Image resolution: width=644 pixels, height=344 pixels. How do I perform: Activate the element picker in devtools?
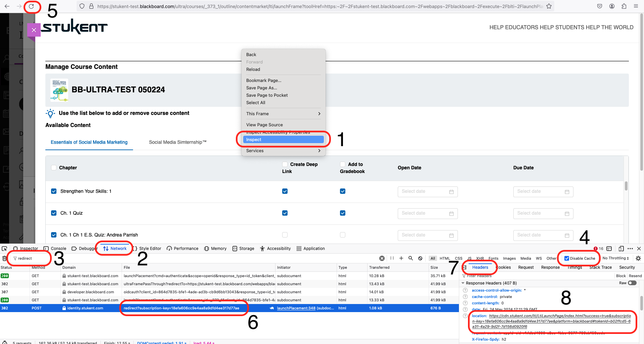4,249
